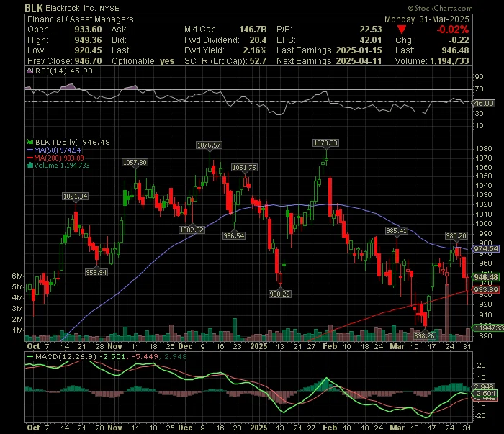Viewport: 504px width, 434px height.
Task: Click the Feb label on price axis
Action: pyautogui.click(x=330, y=347)
